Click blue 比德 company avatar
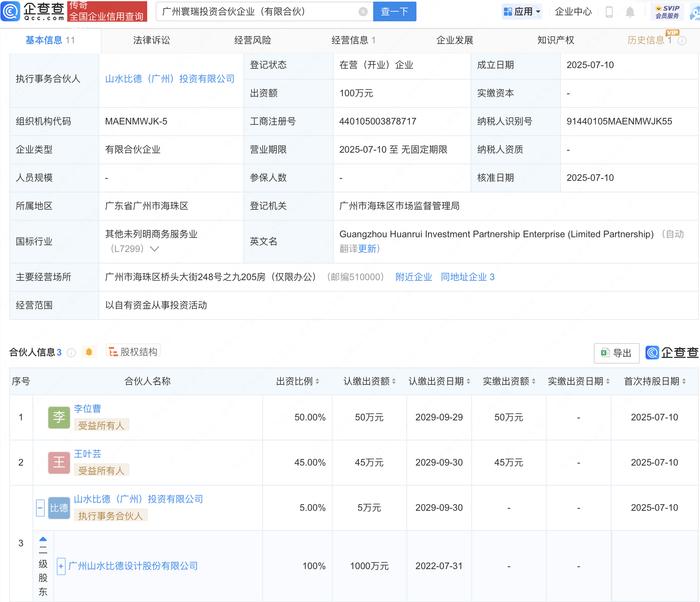The width and height of the screenshot is (700, 602). pyautogui.click(x=59, y=508)
